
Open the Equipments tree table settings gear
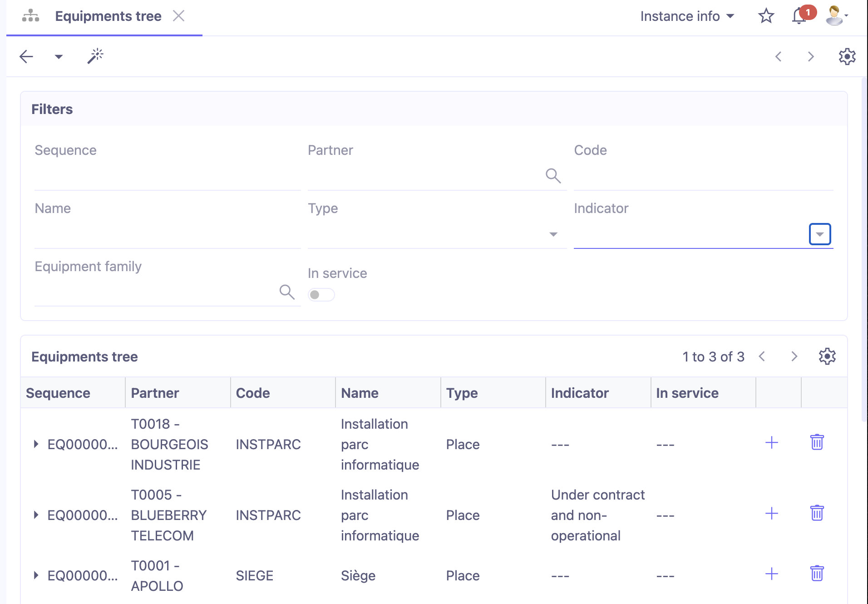click(827, 356)
